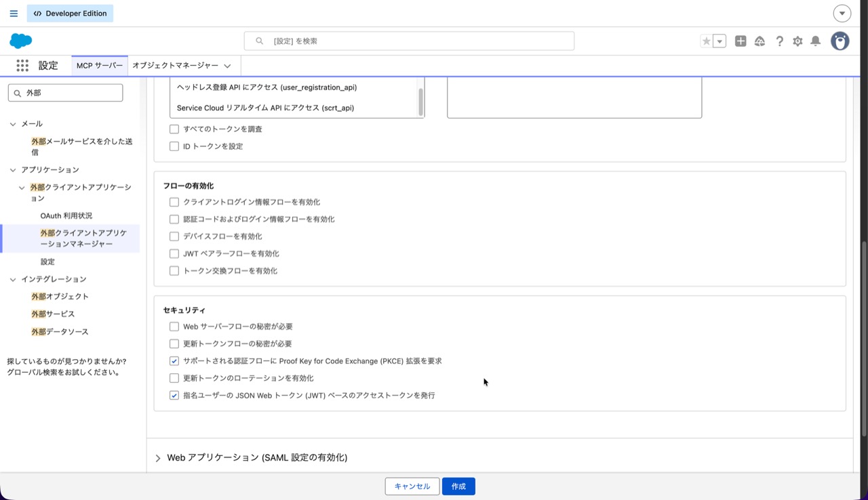Open the App Launcher grid icon

click(22, 66)
